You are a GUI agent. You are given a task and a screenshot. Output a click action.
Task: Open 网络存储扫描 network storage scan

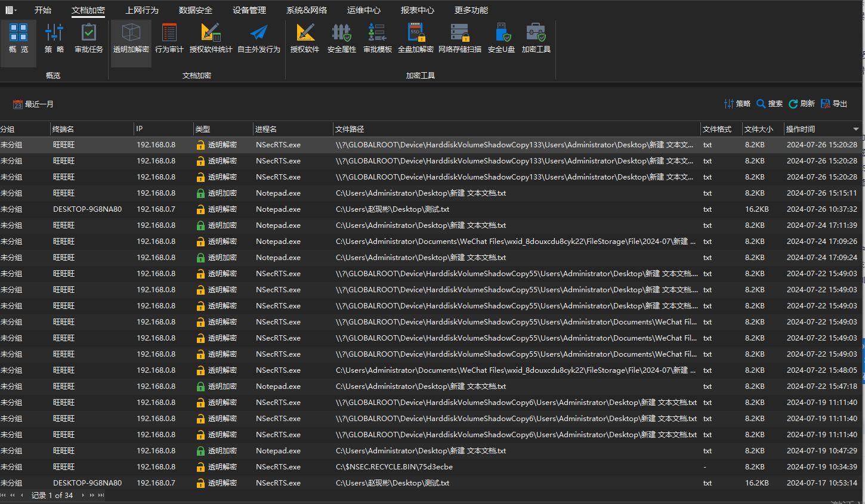click(460, 38)
